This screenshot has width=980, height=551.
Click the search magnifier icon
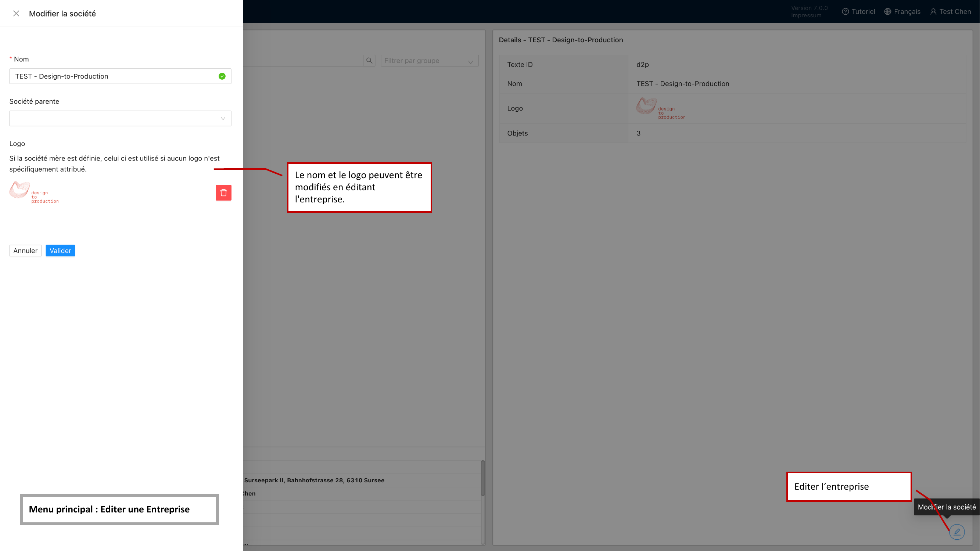(369, 60)
